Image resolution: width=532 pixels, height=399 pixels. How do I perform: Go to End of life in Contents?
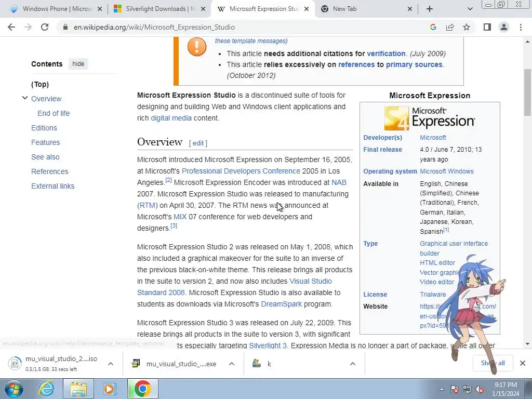pos(54,113)
